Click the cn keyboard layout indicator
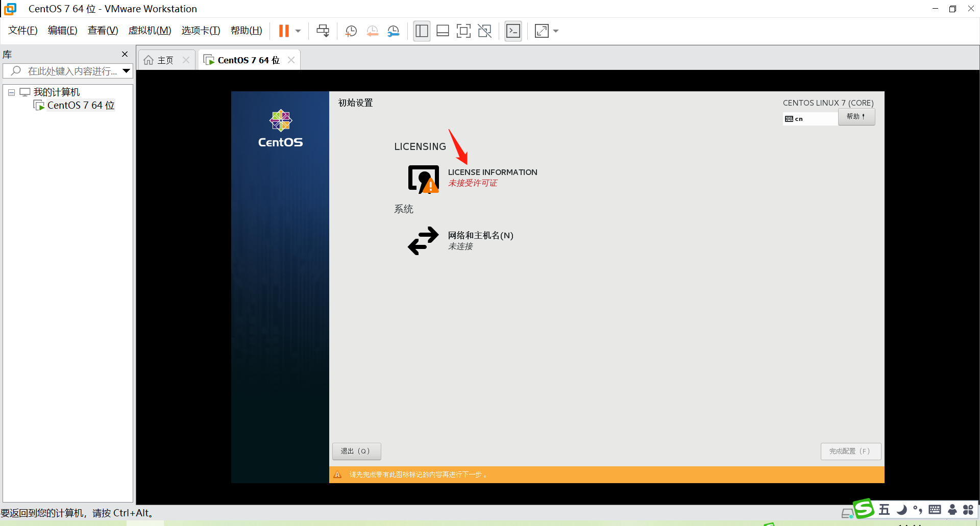The height and width of the screenshot is (526, 980). click(810, 119)
